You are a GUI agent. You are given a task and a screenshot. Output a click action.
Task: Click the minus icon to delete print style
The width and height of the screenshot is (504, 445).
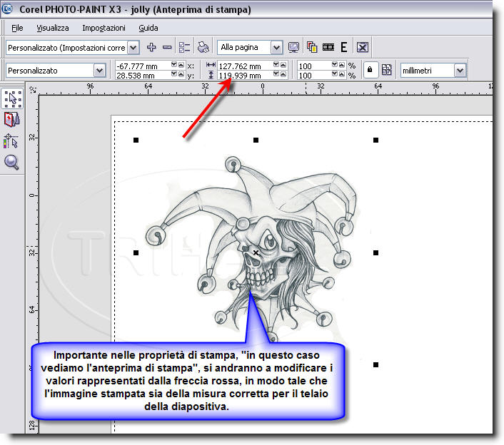tap(167, 48)
